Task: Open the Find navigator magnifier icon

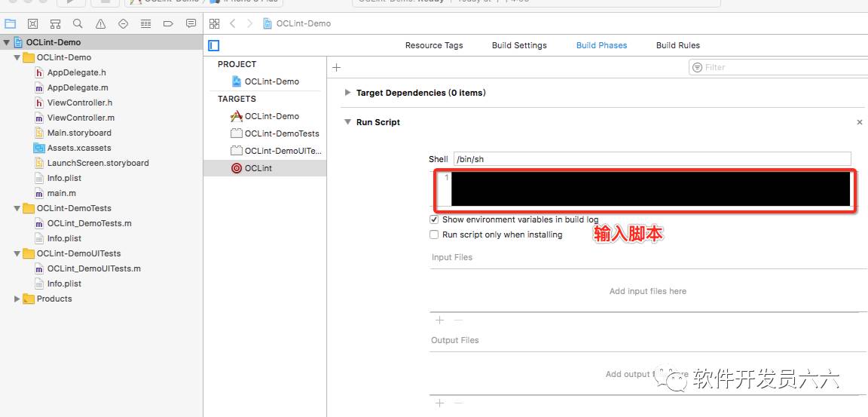Action: pyautogui.click(x=78, y=24)
